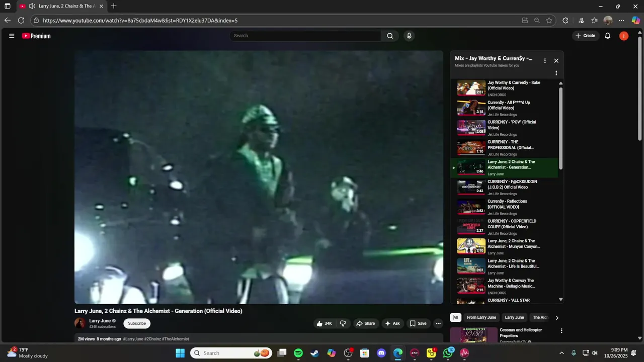Click the Windows taskbar search box
The image size is (644, 362).
coord(231,353)
